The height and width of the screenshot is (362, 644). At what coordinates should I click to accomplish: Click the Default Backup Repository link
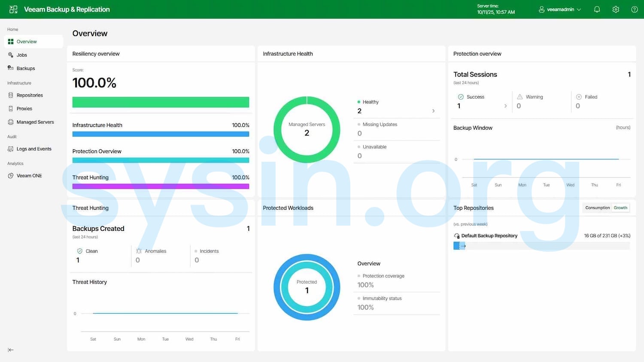tap(489, 235)
